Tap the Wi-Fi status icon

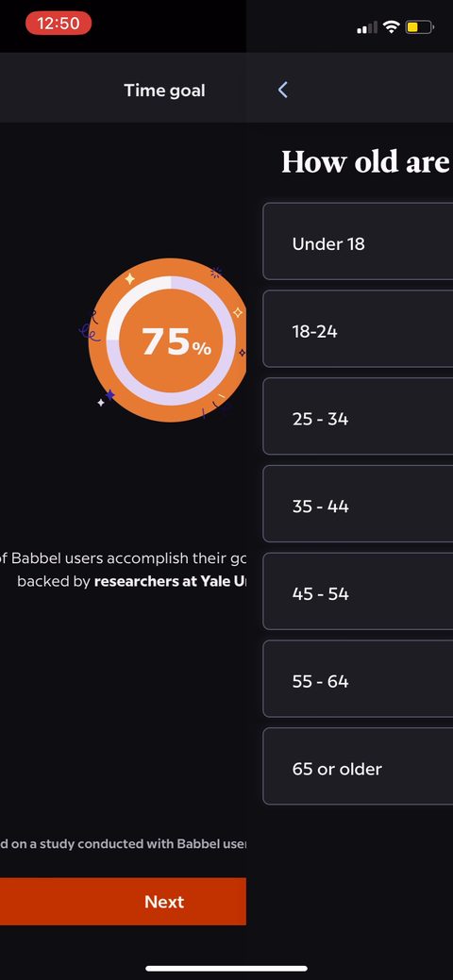392,26
